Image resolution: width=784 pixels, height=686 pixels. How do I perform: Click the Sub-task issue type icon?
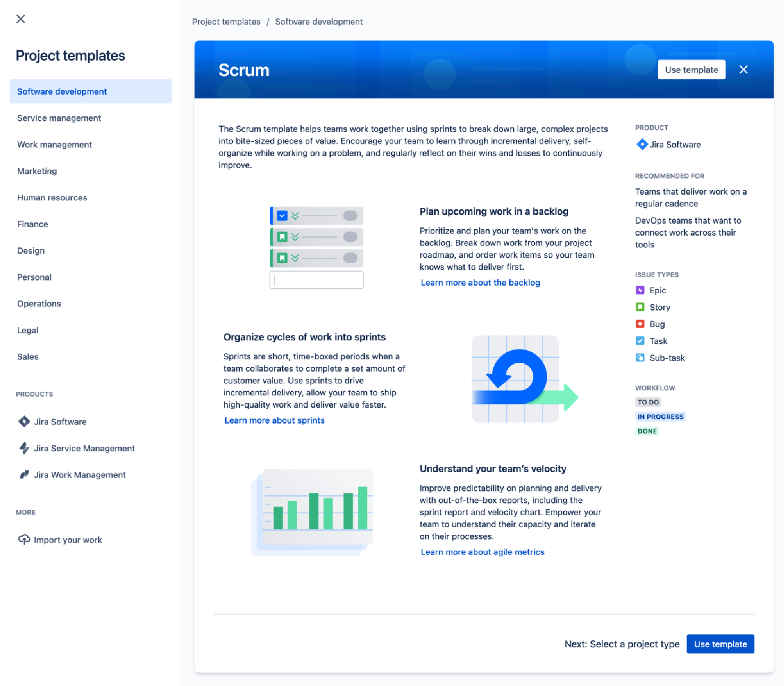pos(640,357)
